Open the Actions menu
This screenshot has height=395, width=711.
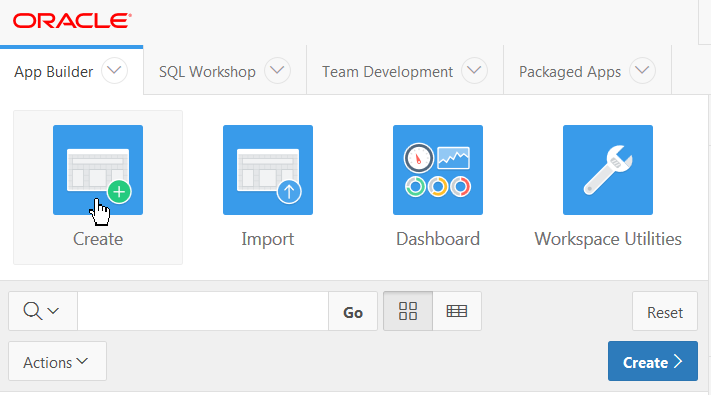coord(58,361)
